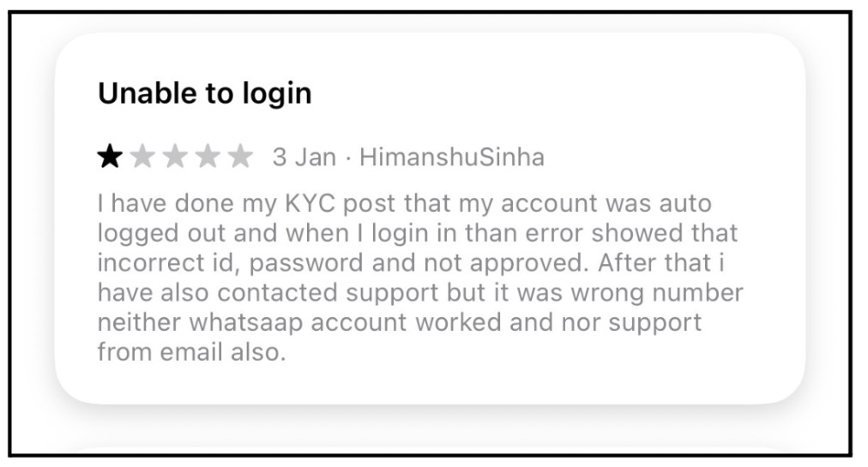
Task: Click the word 'KYC' in the review
Action: click(310, 203)
